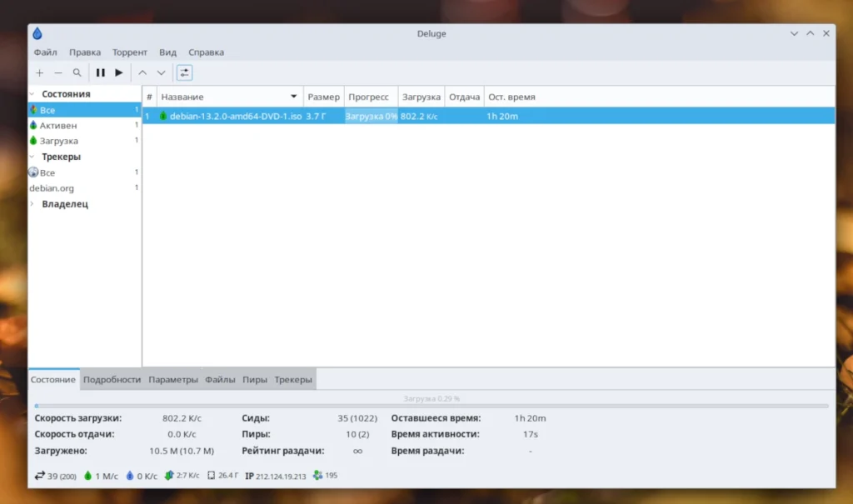Click the add torrent plus icon
This screenshot has height=504, width=853.
tap(40, 72)
